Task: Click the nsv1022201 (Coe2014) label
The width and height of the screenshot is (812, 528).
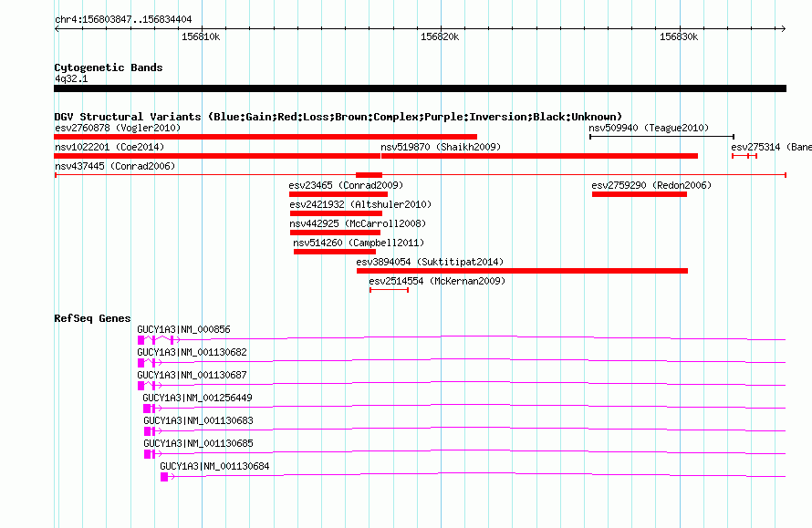Action: pos(109,147)
